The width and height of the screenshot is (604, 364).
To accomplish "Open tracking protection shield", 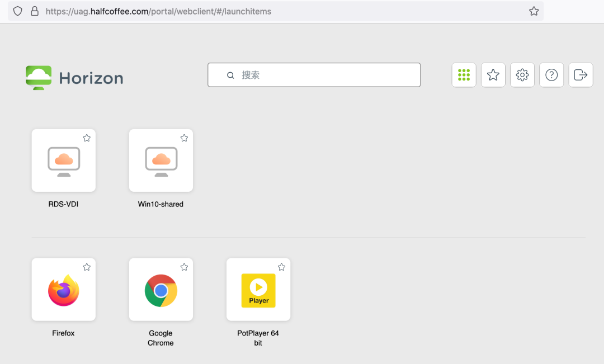I will tap(18, 11).
